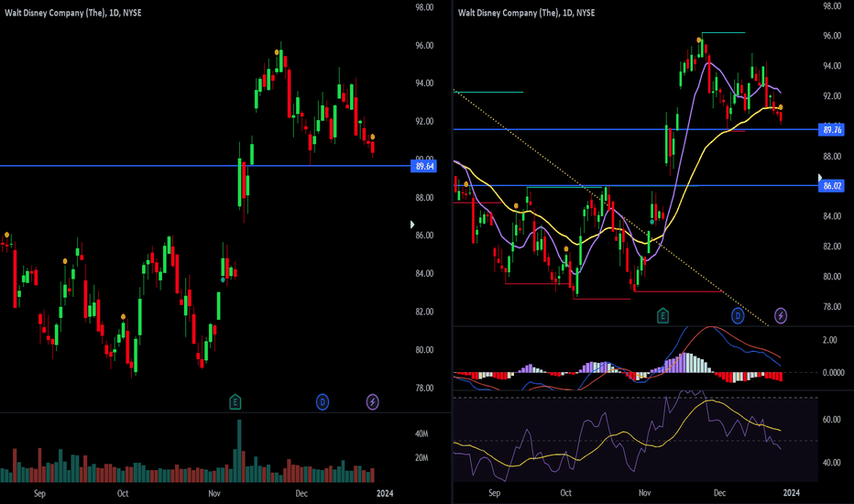
Task: Select the 86.02 price line label
Action: pos(832,186)
